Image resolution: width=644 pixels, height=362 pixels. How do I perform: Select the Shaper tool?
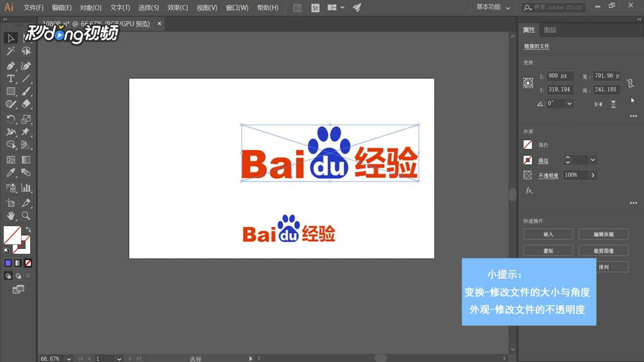[x=11, y=104]
